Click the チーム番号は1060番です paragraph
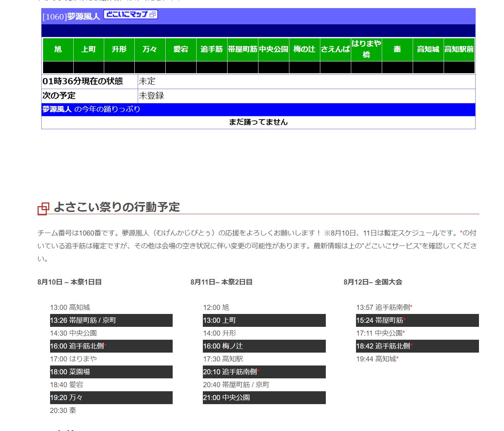This screenshot has width=504, height=431. pos(258,246)
